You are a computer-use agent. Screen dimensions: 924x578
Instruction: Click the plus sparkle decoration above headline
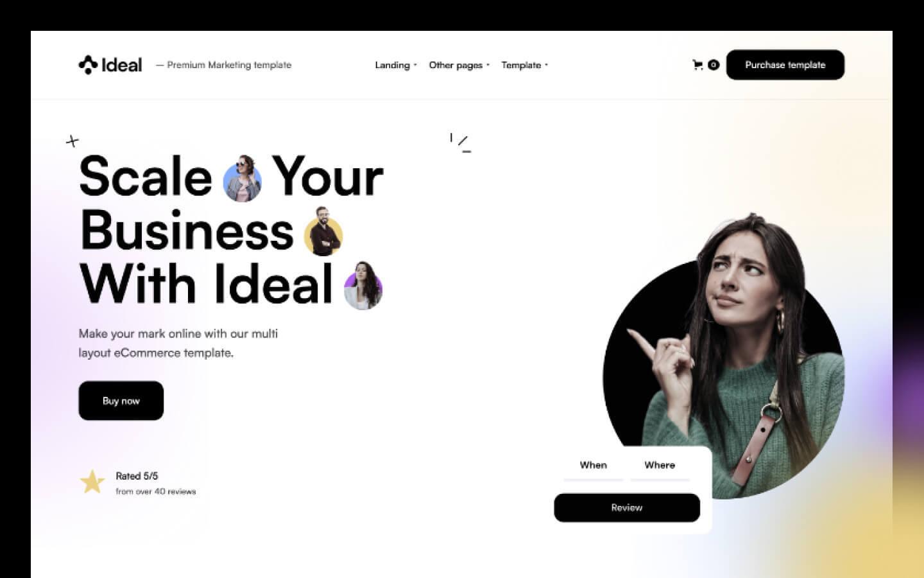[x=73, y=141]
